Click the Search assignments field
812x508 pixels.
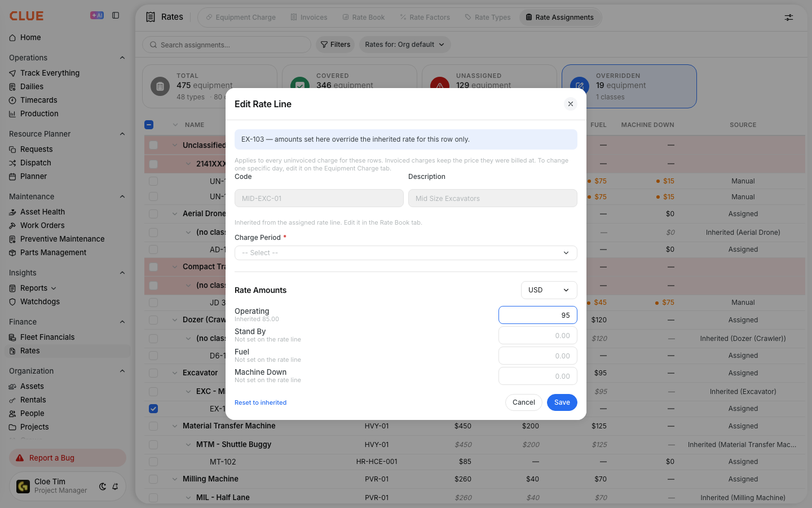point(227,45)
